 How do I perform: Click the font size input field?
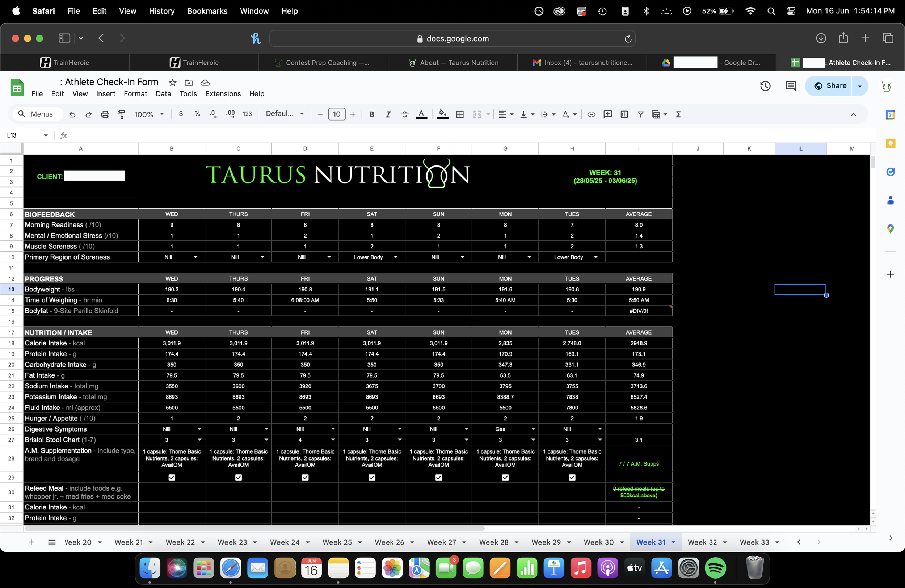pyautogui.click(x=336, y=114)
